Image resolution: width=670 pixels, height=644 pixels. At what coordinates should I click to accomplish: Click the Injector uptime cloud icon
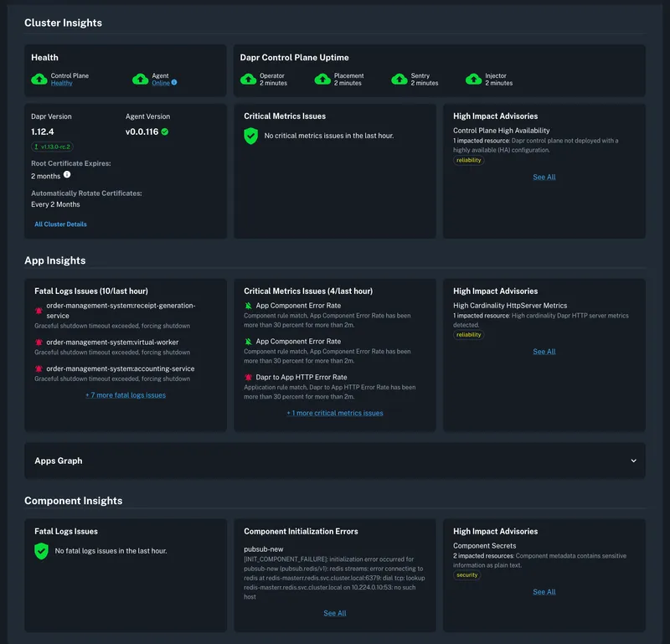473,80
